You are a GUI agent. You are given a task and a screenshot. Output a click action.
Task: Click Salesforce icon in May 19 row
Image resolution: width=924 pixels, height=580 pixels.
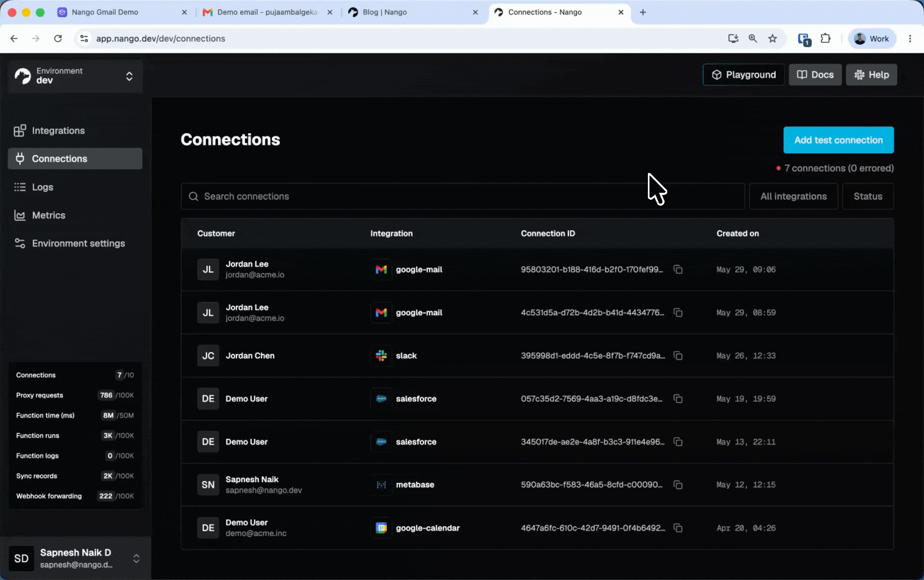381,398
